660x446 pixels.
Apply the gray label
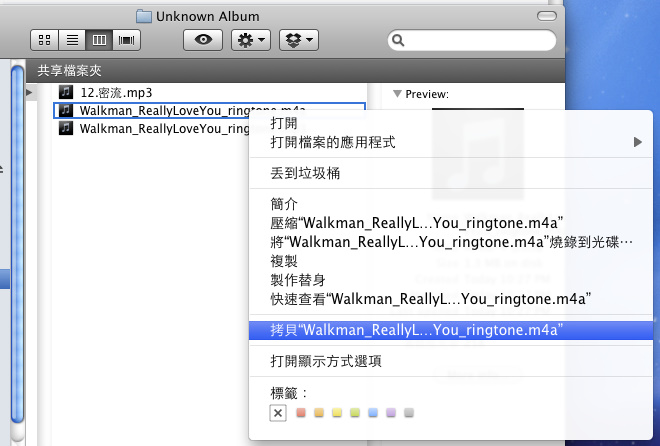coord(409,412)
